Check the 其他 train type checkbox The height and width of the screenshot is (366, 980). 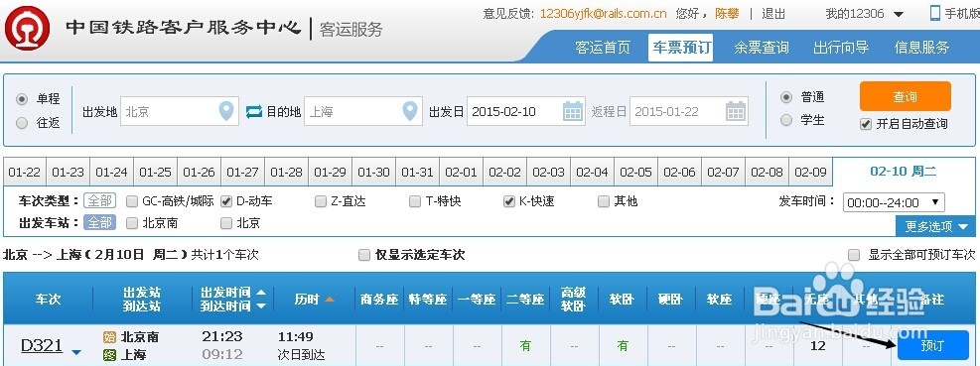(x=603, y=201)
